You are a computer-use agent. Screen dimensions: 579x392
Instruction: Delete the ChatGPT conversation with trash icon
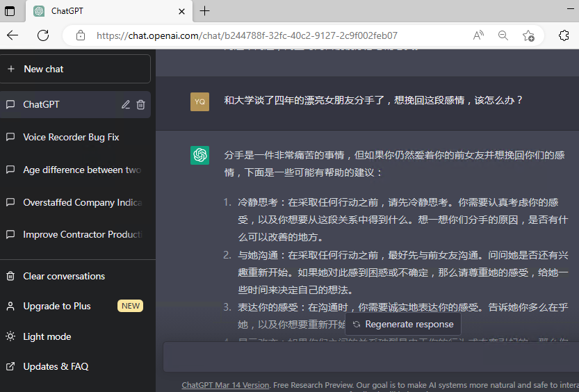140,105
